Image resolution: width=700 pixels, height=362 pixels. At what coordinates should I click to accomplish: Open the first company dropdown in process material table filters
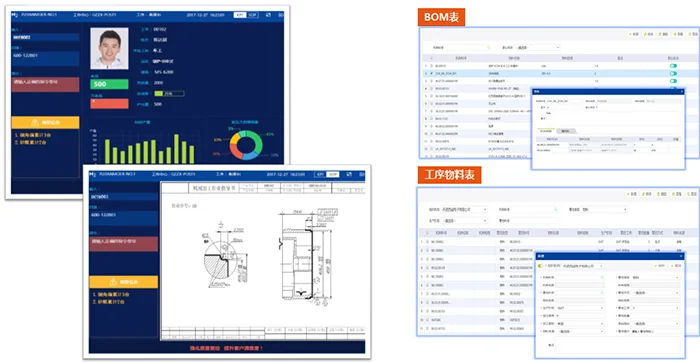pyautogui.click(x=464, y=209)
